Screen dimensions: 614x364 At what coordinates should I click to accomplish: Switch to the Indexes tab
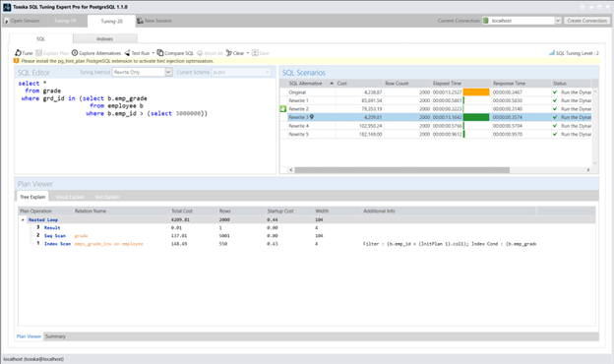coord(105,38)
